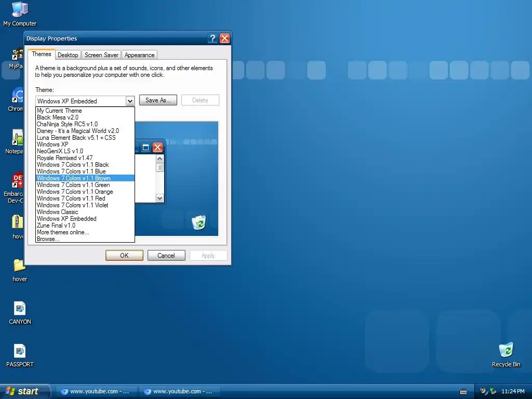Choose Windows 7 Colors v1.1 Orange
Image resolution: width=532 pixels, height=399 pixels.
pos(85,192)
